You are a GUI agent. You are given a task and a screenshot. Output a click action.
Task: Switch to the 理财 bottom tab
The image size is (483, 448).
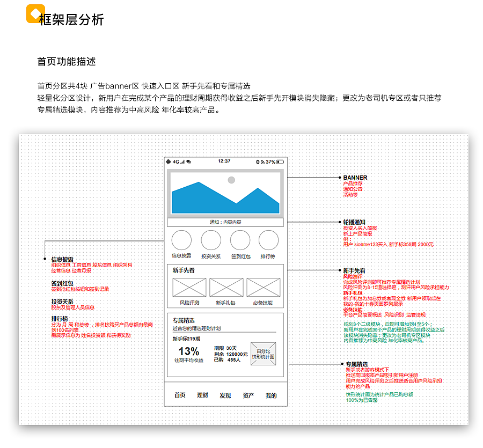[x=203, y=395]
